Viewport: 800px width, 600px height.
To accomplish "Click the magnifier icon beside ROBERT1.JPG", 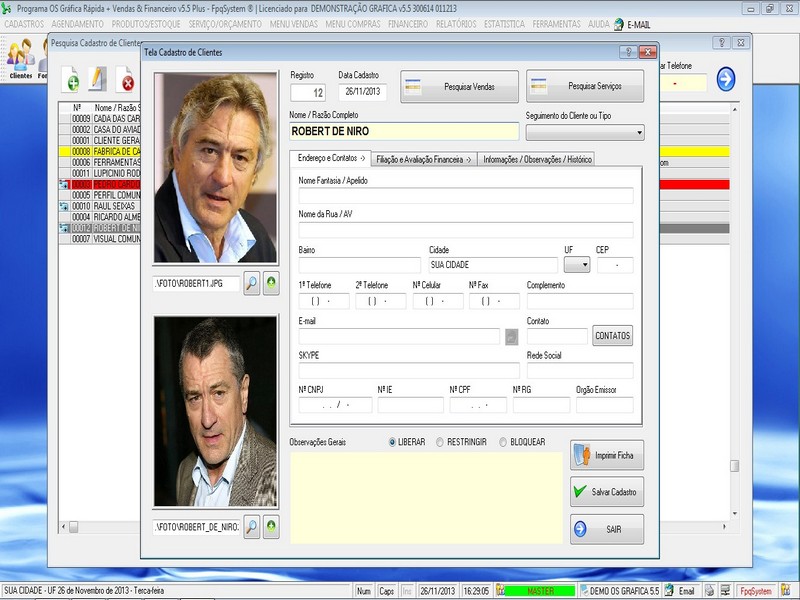I will (251, 282).
